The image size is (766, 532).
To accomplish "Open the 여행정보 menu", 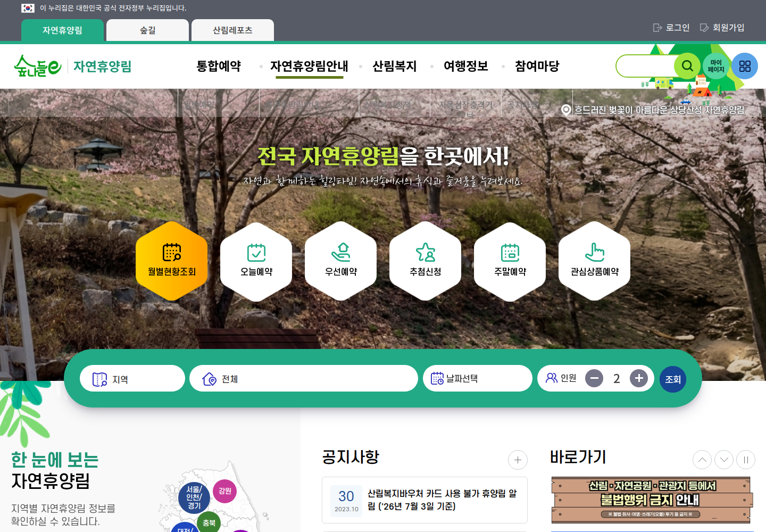I will point(466,66).
